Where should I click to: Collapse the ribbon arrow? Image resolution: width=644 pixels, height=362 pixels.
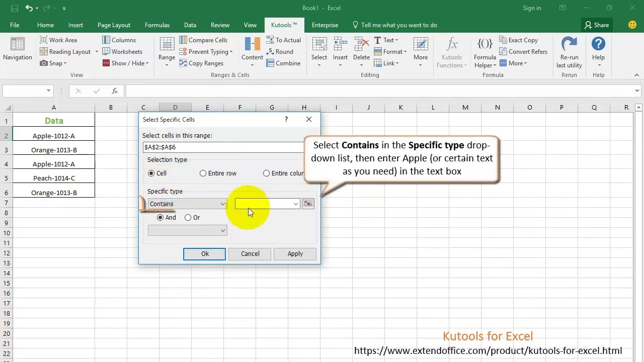[x=636, y=75]
